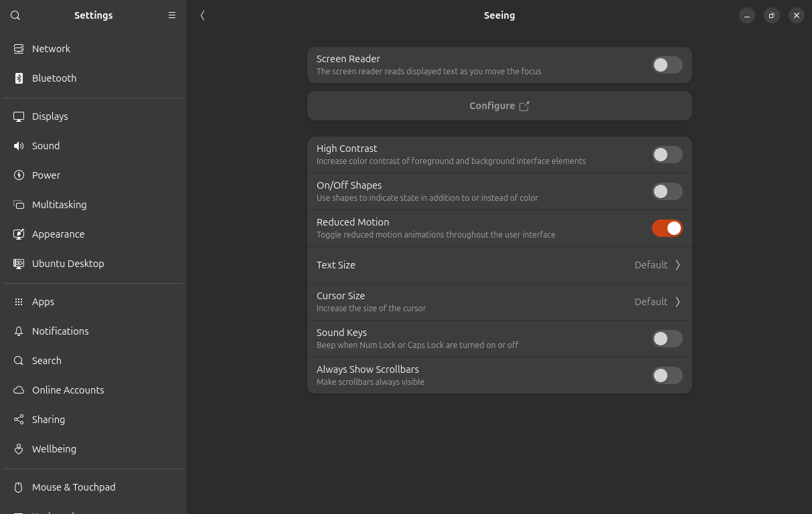Open the hamburger menu in Settings sidebar

171,15
